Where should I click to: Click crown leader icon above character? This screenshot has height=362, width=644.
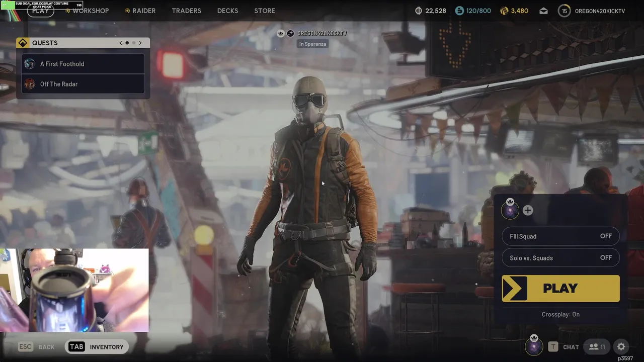(281, 33)
